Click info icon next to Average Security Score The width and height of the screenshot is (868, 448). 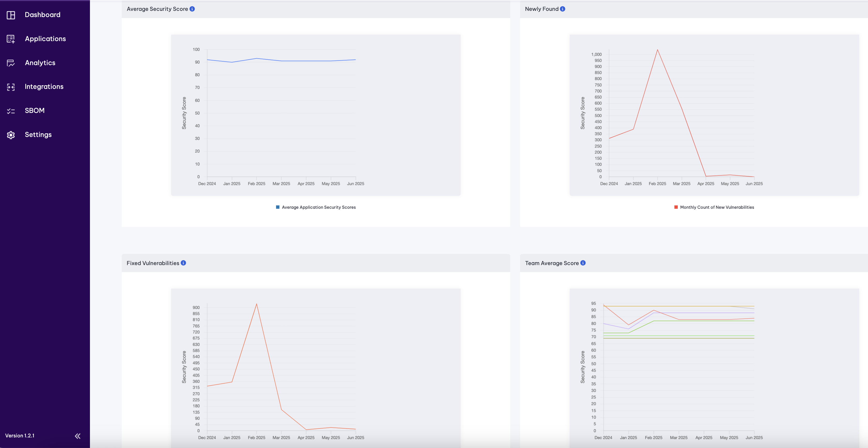(192, 9)
